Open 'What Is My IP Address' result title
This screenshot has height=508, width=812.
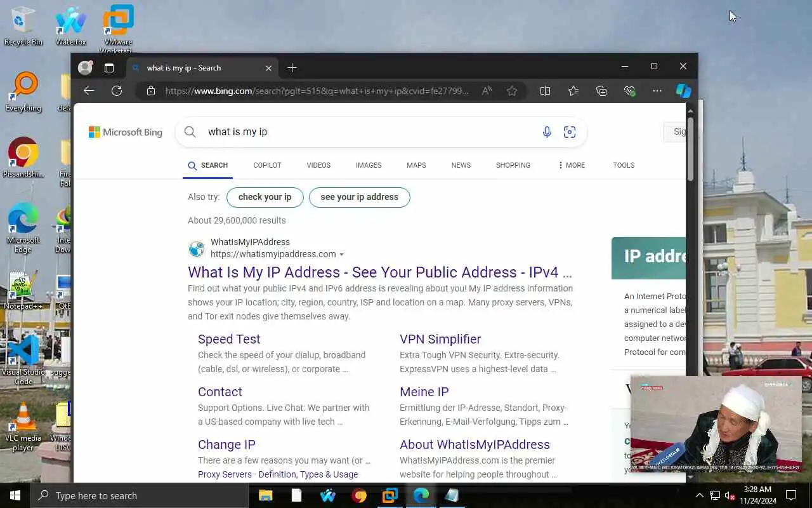(380, 272)
